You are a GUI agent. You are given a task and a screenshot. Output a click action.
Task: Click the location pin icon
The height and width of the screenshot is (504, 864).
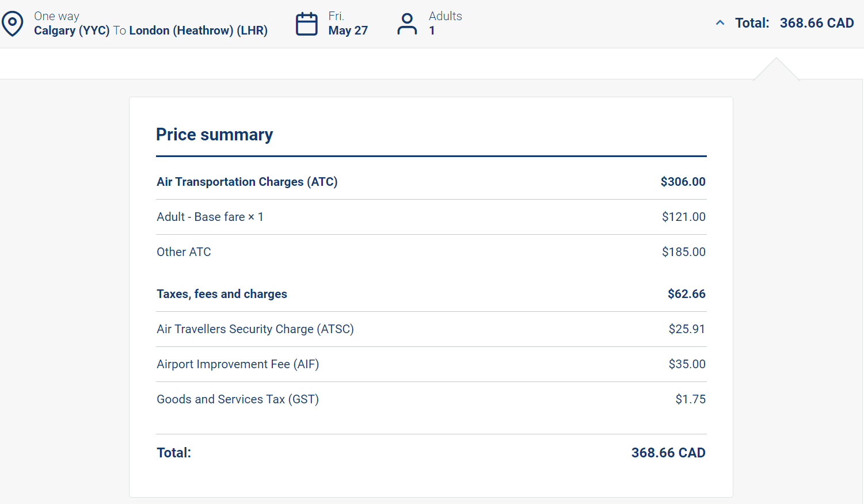coord(12,24)
